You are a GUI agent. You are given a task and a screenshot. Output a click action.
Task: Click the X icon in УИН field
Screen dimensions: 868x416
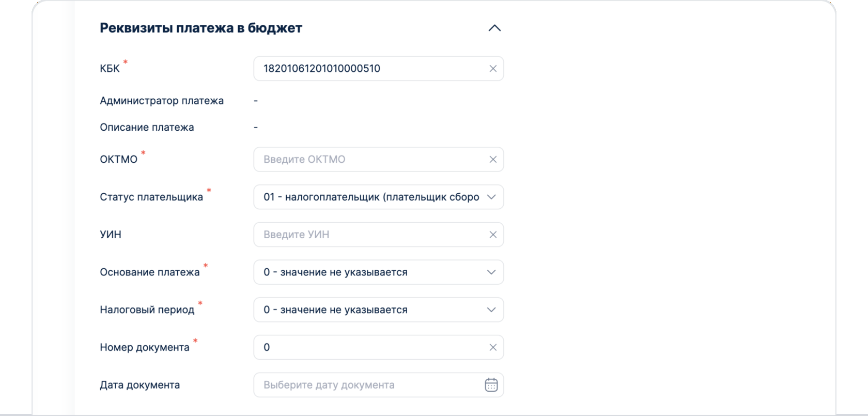pos(493,235)
